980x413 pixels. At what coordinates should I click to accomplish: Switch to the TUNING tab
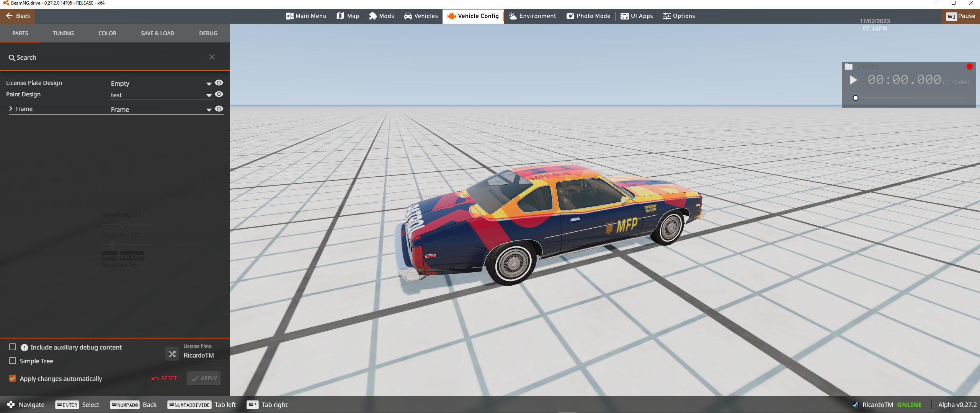click(63, 33)
